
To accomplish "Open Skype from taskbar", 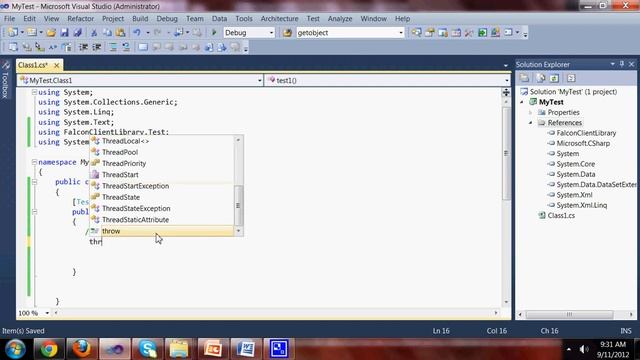I will [x=147, y=349].
